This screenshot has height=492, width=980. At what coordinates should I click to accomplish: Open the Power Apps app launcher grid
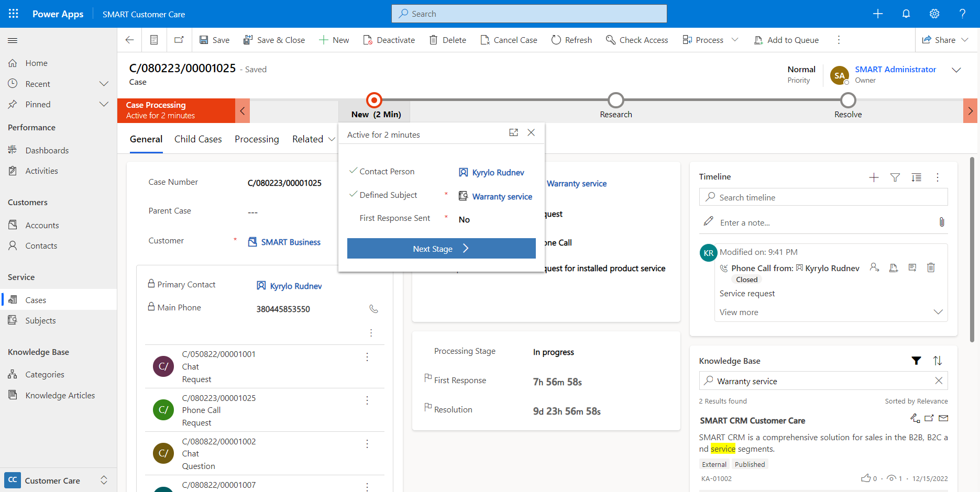click(14, 14)
